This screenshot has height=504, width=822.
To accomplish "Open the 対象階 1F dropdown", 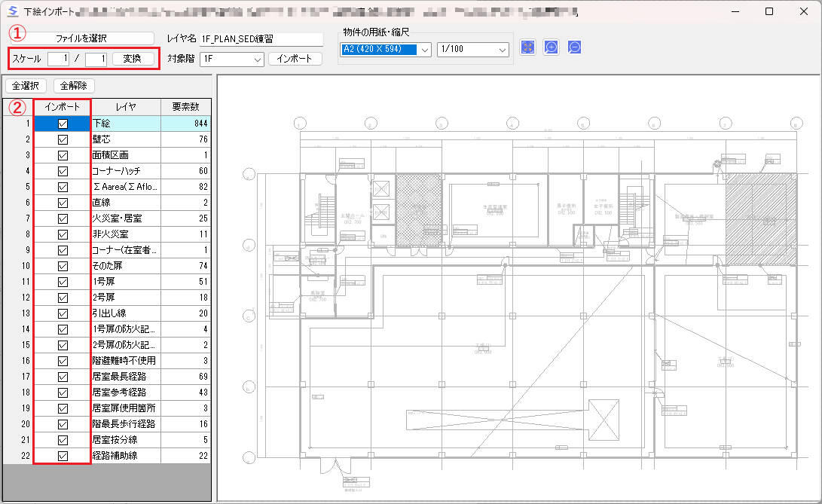I will [232, 60].
